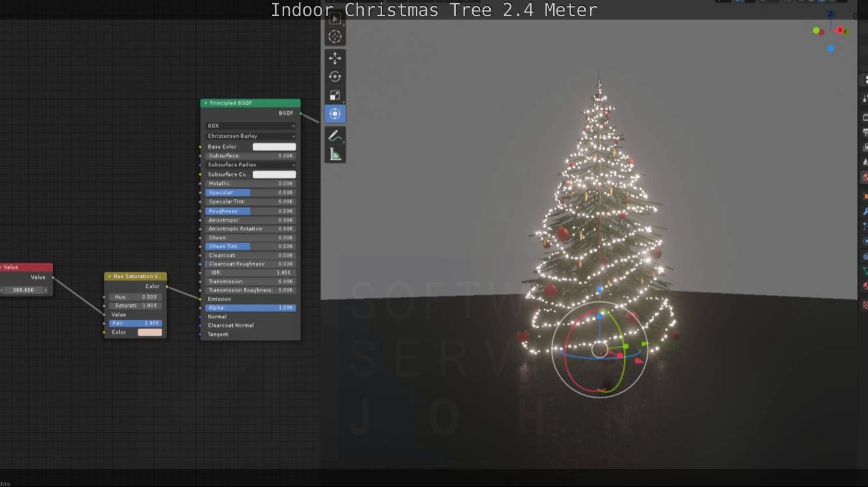
Task: Open the Object properties orange square tab
Action: (865, 196)
